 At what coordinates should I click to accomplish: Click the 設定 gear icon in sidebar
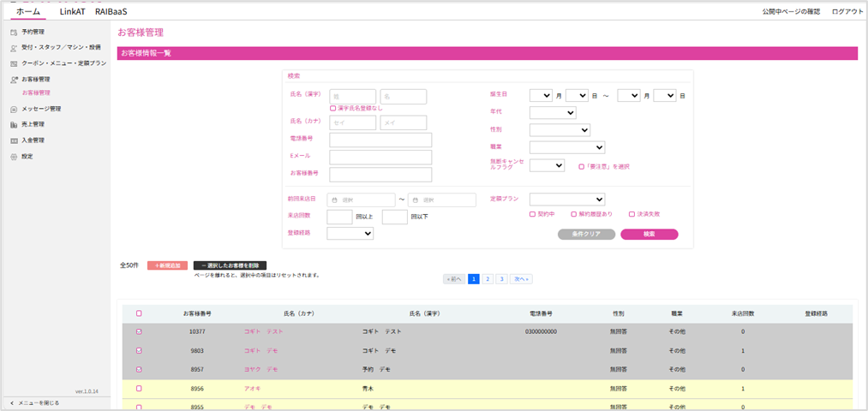point(14,157)
